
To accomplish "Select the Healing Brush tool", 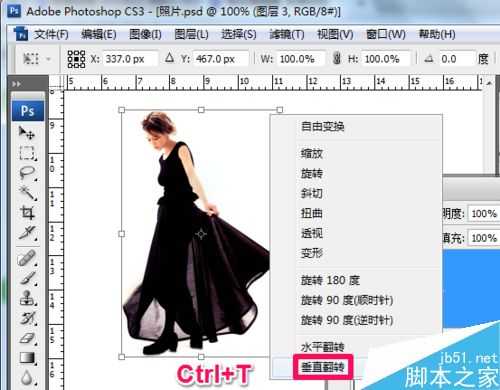I will pos(27,258).
